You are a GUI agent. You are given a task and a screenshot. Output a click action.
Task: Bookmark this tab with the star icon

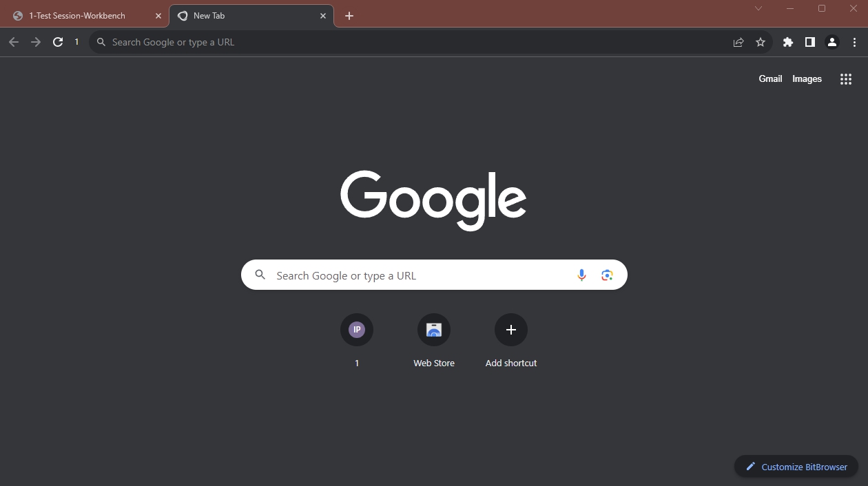(761, 42)
